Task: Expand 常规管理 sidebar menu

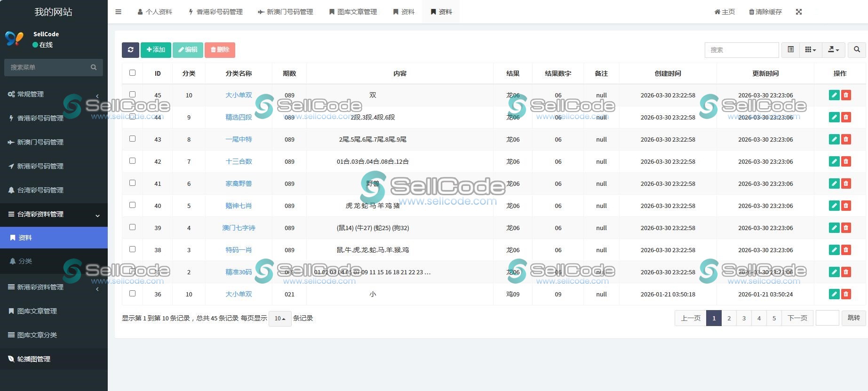Action: [x=54, y=94]
